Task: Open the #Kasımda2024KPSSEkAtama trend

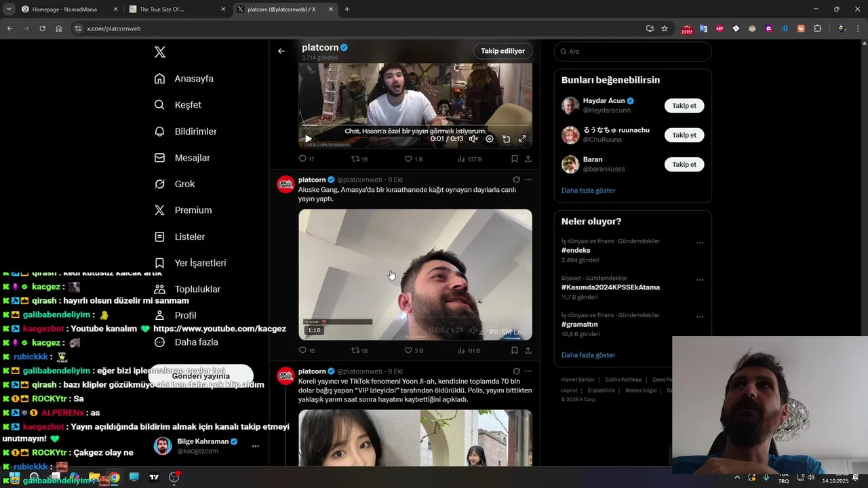Action: coord(610,287)
